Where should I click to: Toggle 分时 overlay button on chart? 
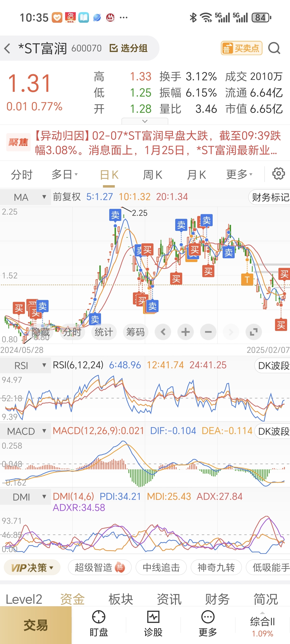72,332
